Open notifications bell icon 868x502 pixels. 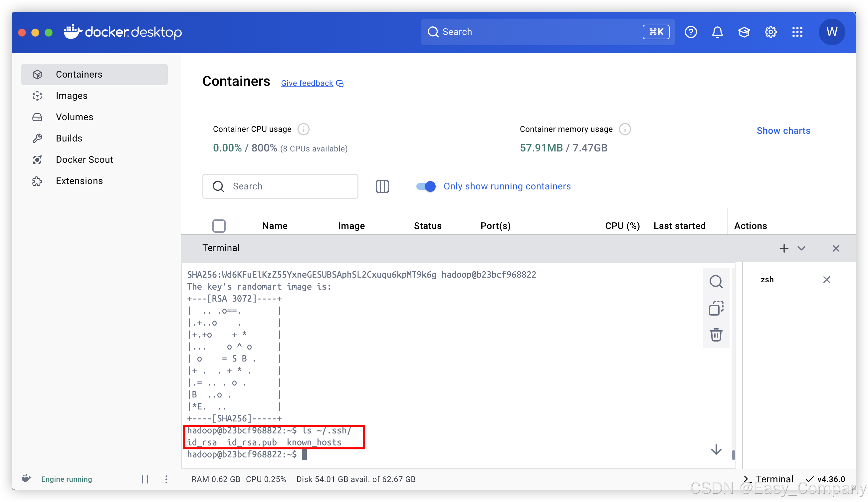click(x=718, y=32)
